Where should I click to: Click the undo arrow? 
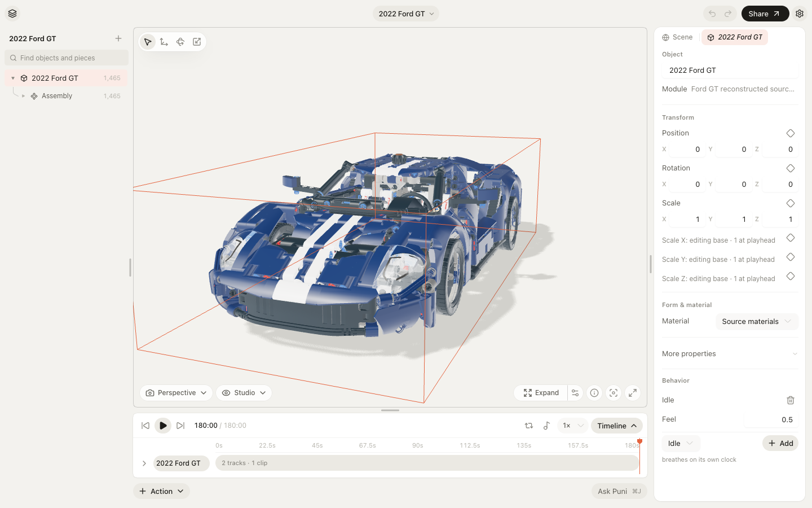(x=712, y=14)
